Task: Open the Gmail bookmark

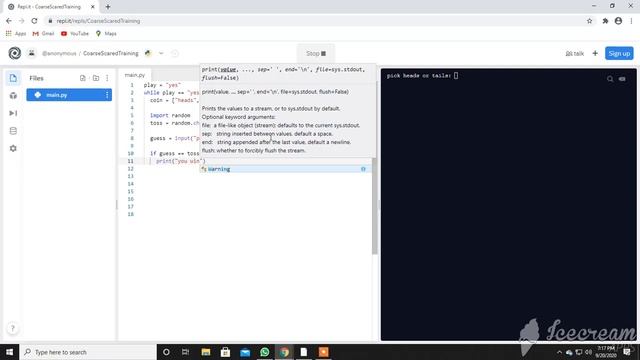Action: point(43,33)
